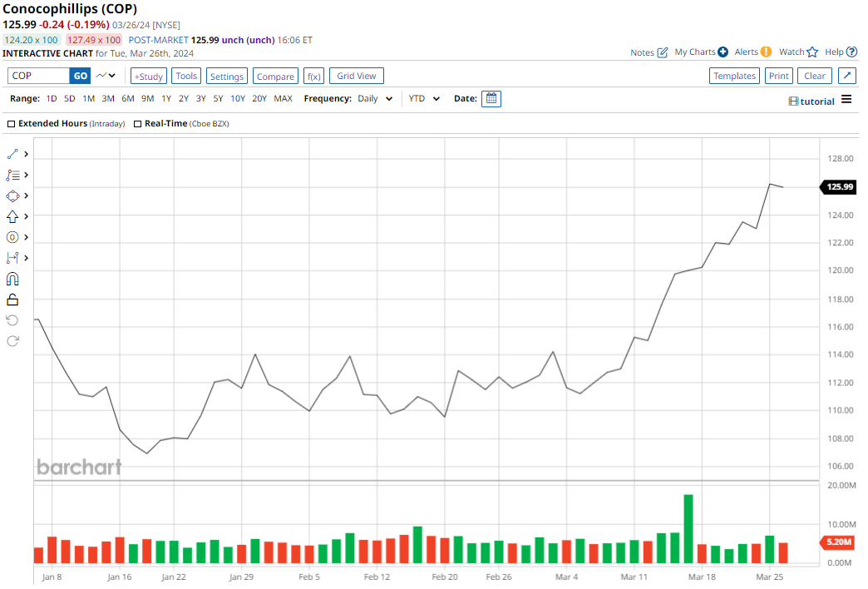The height and width of the screenshot is (589, 868).
Task: Open the chart type dropdown next to GO
Action: (x=106, y=76)
